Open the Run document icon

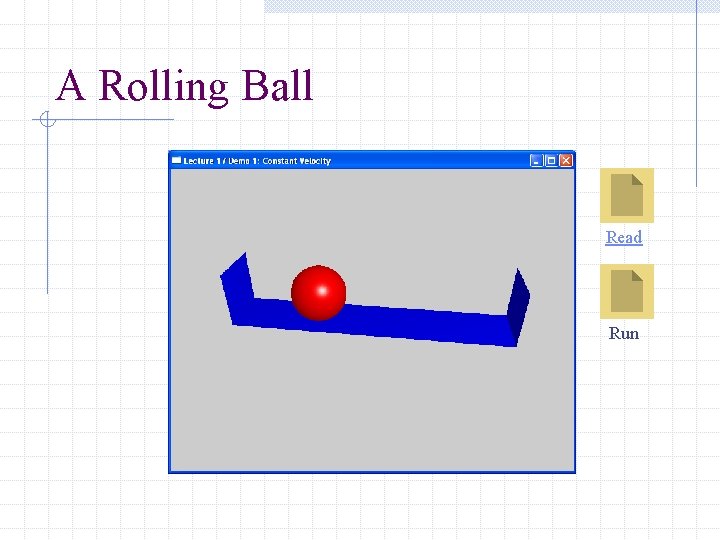click(627, 291)
